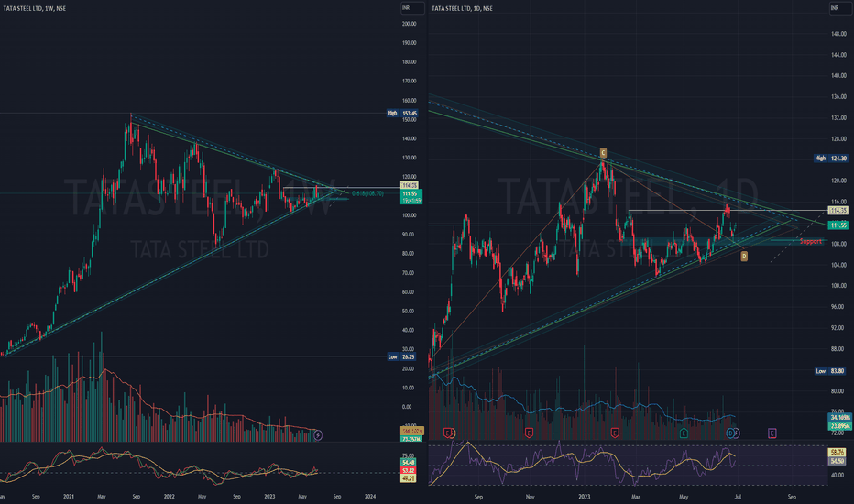Click Low 26.25 label on weekly chart

point(402,356)
